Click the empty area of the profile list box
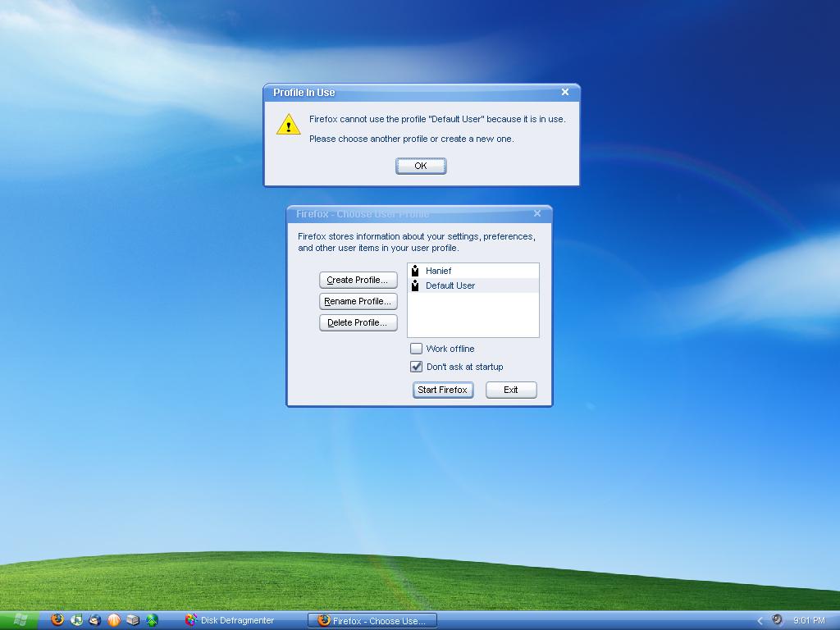Screen dimensions: 840x630 pyautogui.click(x=473, y=314)
